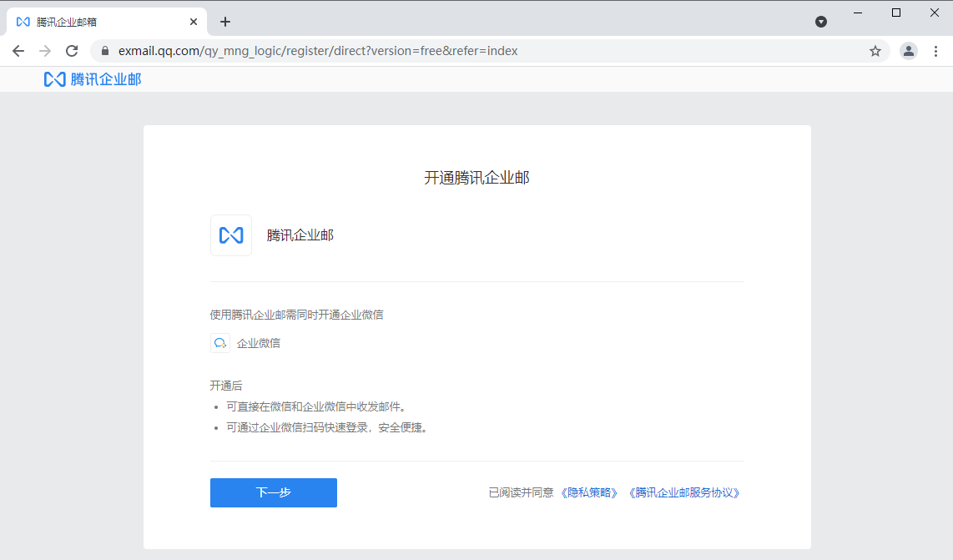Click the tab search dropdown arrow
The width and height of the screenshot is (953, 560).
821,22
